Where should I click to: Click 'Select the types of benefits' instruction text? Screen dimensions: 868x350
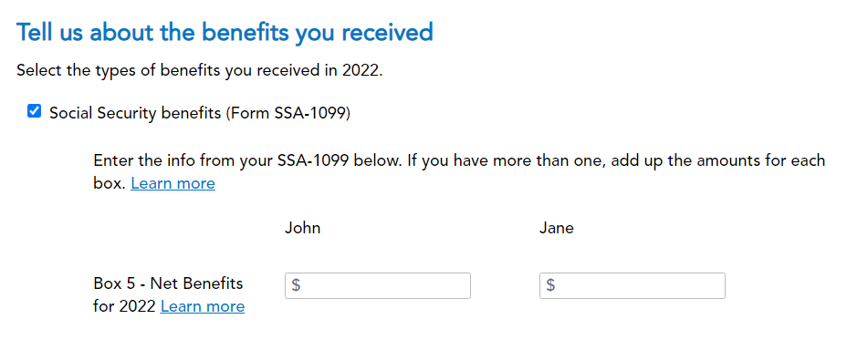tap(199, 72)
